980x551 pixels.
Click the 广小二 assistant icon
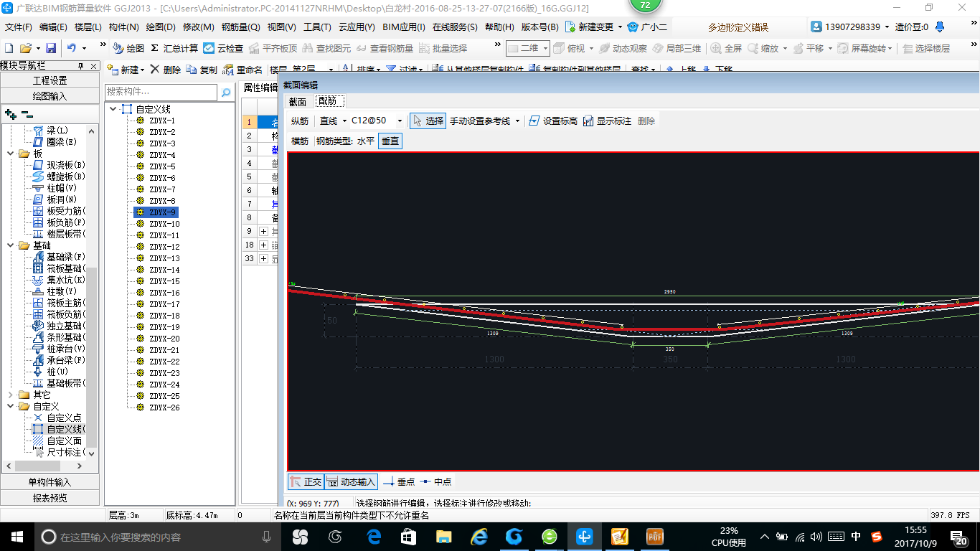coord(647,27)
